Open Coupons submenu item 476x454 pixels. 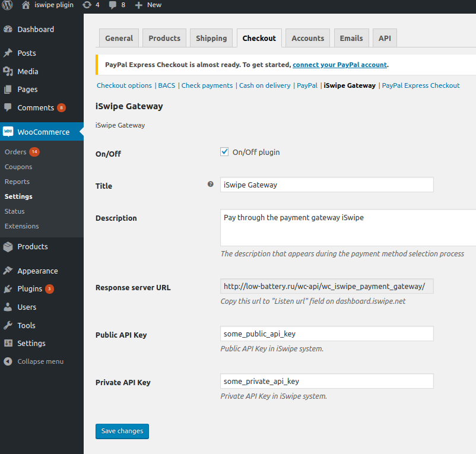point(18,167)
